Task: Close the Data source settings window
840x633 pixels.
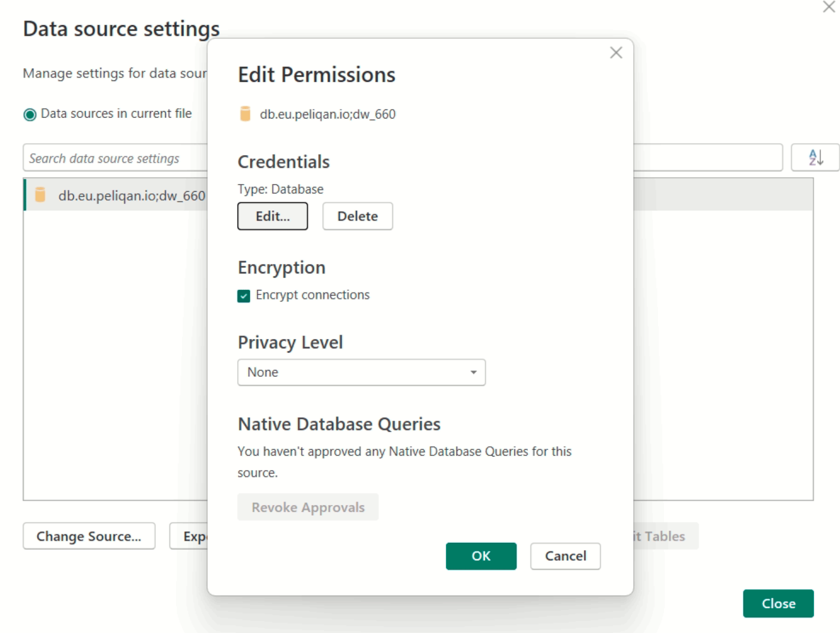Action: point(829,7)
